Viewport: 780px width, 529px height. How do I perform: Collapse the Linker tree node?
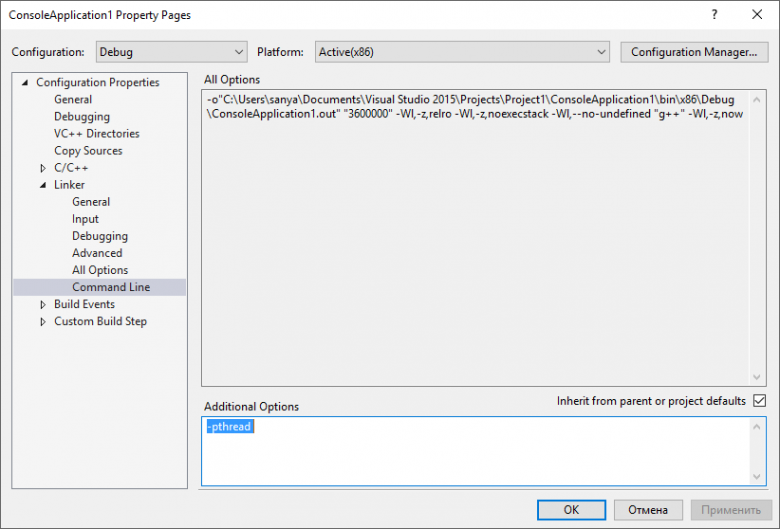(x=43, y=185)
